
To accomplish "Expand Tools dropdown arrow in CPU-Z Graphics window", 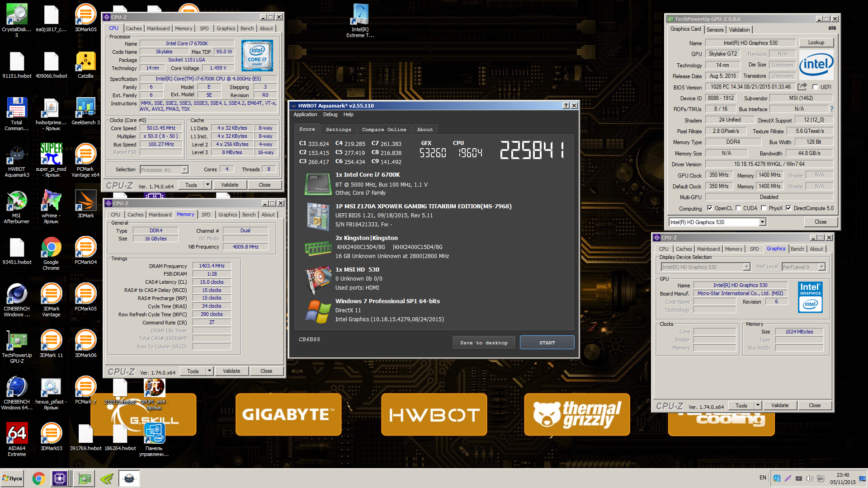I will coord(758,405).
